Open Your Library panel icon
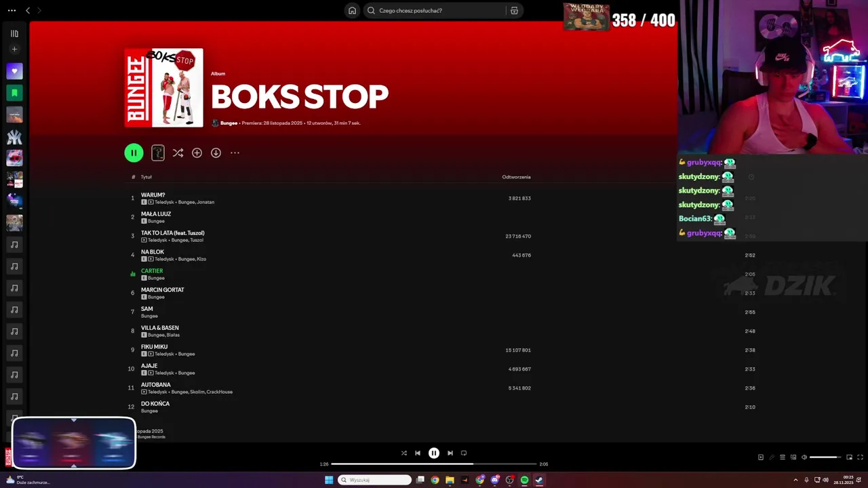This screenshot has width=868, height=488. coord(14,33)
